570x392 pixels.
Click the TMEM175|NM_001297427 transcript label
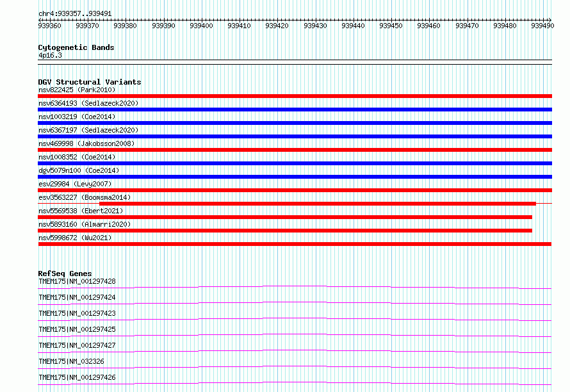77,345
